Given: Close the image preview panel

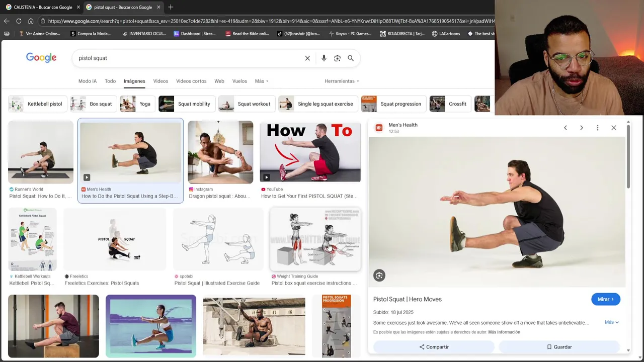Looking at the screenshot, I should [614, 128].
